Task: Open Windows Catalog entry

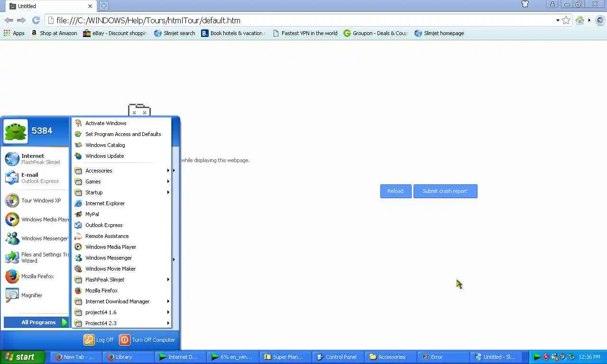Action: (x=121, y=145)
